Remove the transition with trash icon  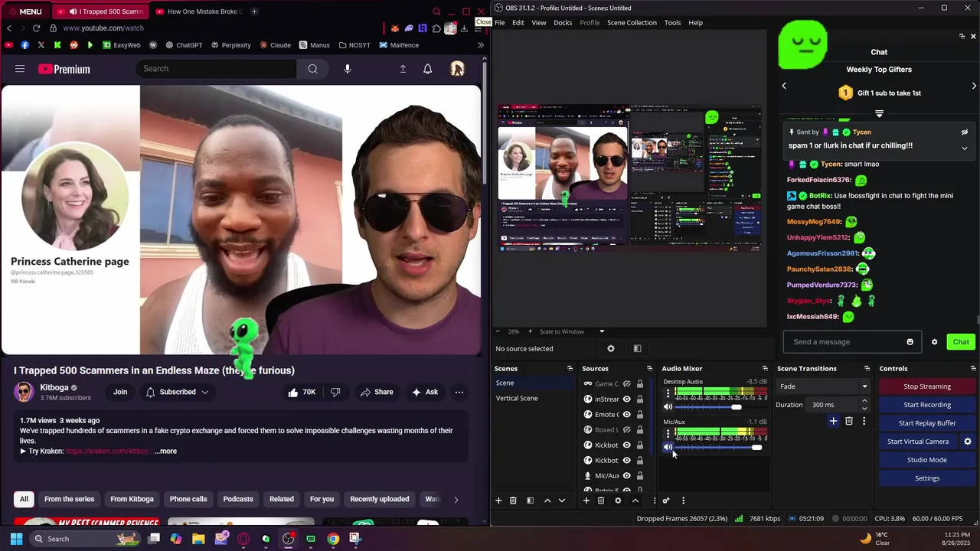(x=849, y=421)
